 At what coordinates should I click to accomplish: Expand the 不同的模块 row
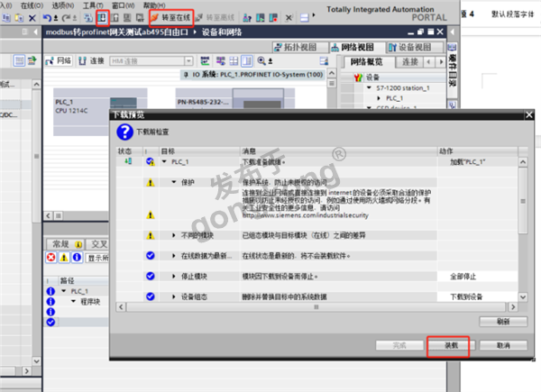pos(174,235)
